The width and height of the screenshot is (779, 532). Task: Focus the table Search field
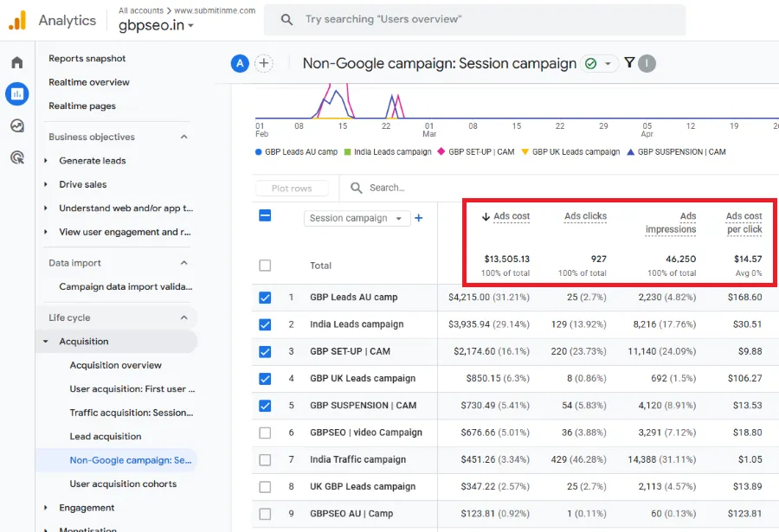click(387, 188)
